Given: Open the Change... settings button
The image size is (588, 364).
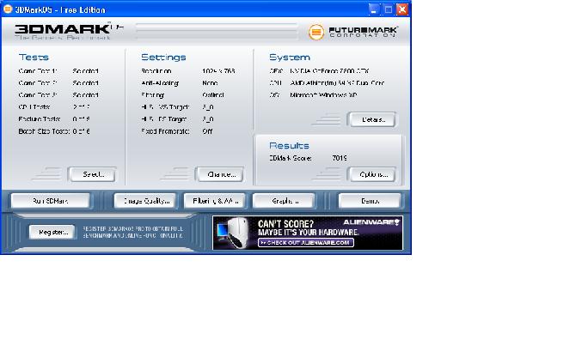Looking at the screenshot, I should click(220, 174).
